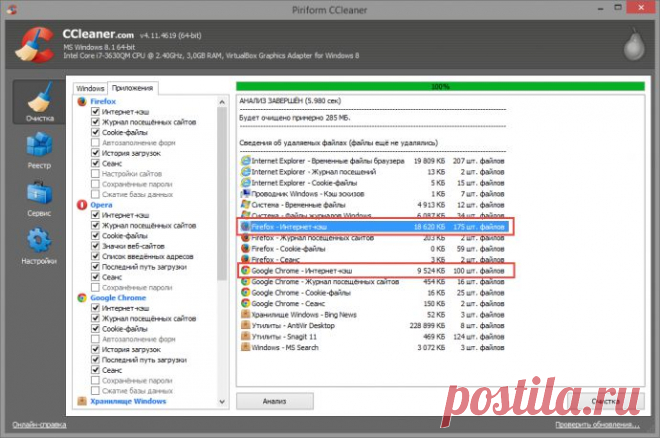The image size is (660, 438).
Task: Select the Google Chrome group heading
Action: pos(118,298)
